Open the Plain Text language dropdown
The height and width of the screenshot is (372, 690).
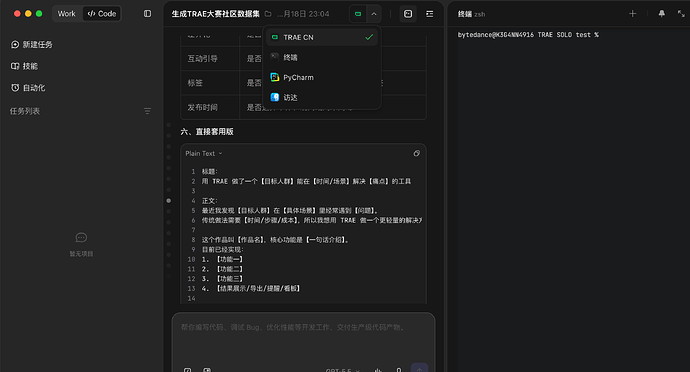[x=204, y=153]
